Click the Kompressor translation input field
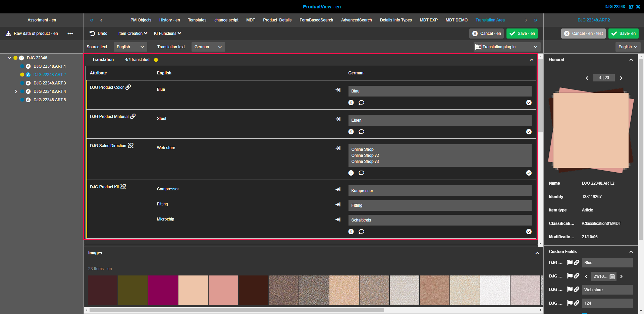The image size is (644, 314). coord(440,191)
